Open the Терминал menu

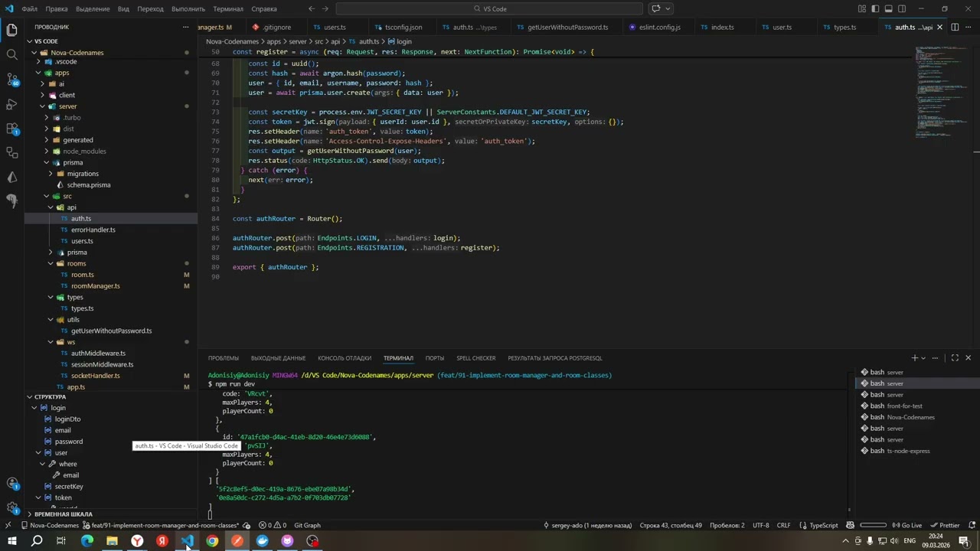(228, 8)
